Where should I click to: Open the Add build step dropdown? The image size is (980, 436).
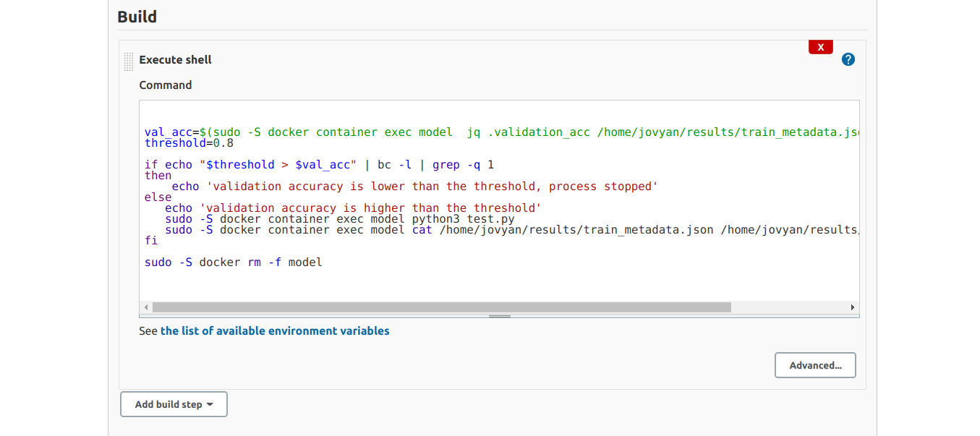(174, 404)
